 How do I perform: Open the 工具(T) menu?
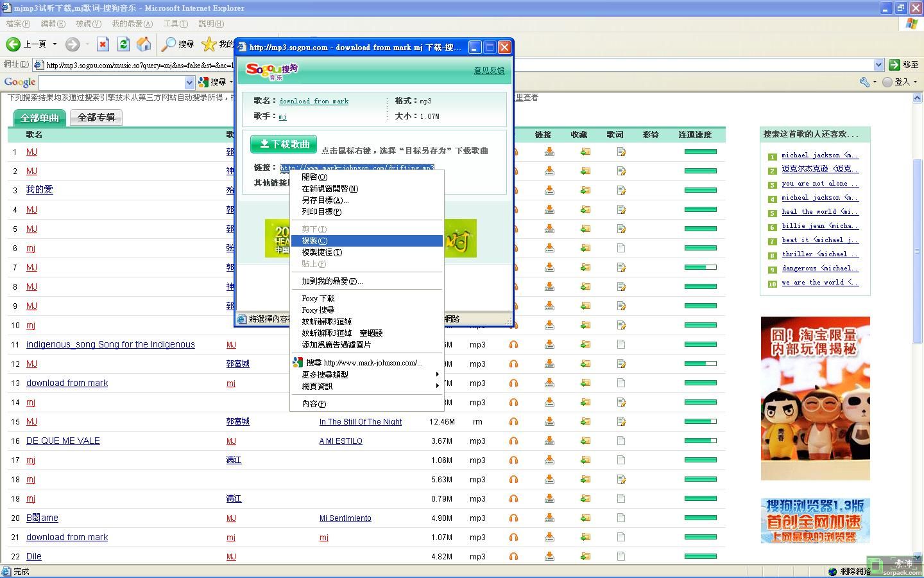[175, 24]
